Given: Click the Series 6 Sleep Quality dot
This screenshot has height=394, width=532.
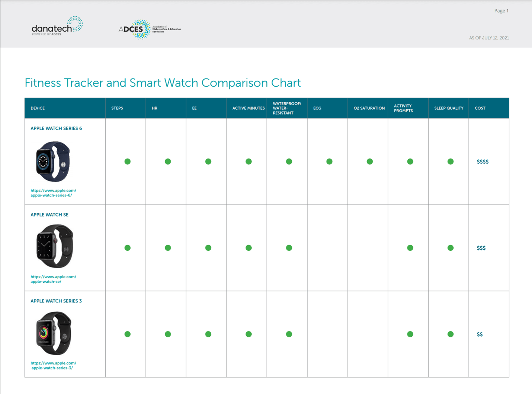Looking at the screenshot, I should [451, 161].
